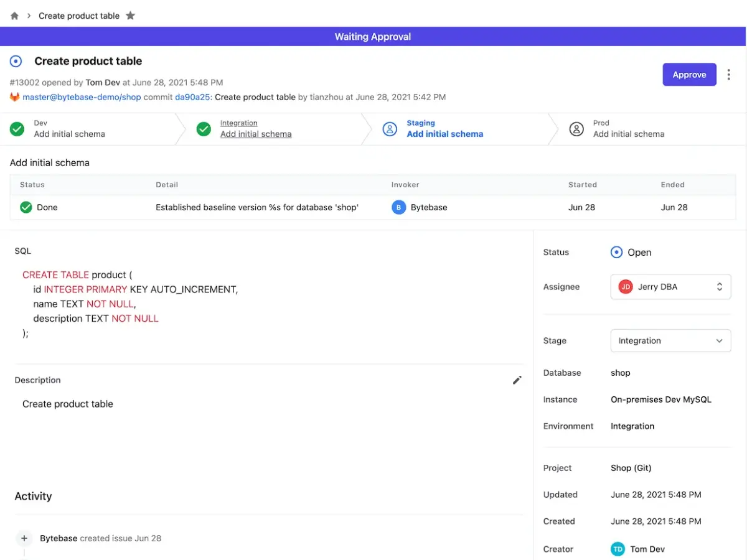Viewport: 747px width, 560px height.
Task: Click the Approve button
Action: [689, 74]
